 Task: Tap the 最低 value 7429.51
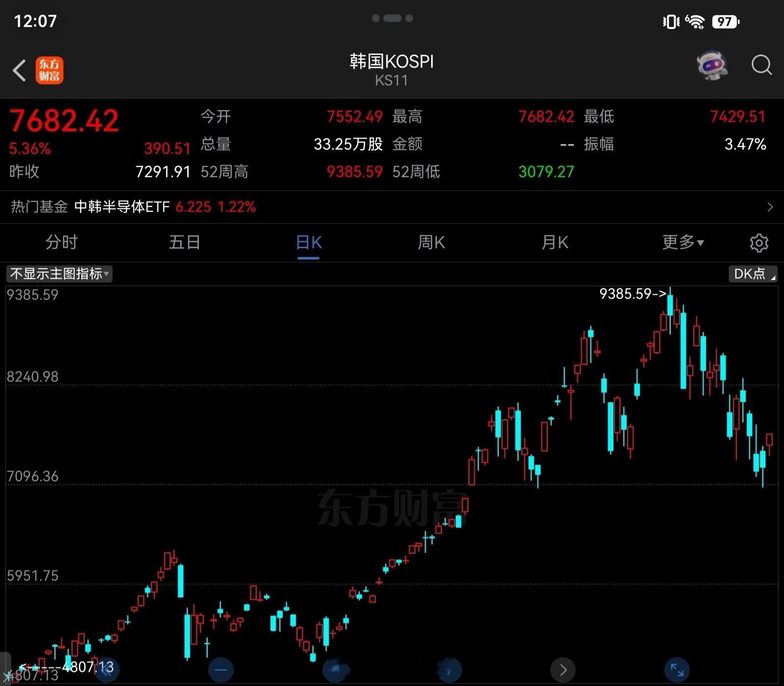[x=738, y=117]
